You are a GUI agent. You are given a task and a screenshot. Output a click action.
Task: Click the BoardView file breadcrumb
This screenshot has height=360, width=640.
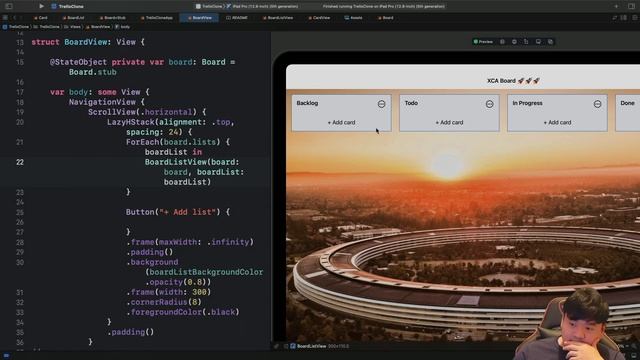coord(98,27)
